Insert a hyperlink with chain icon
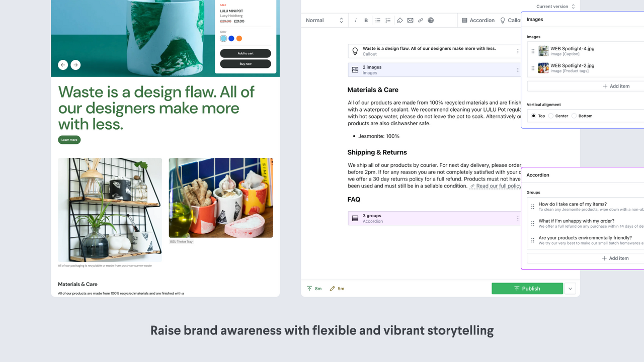The width and height of the screenshot is (644, 362). [x=421, y=21]
